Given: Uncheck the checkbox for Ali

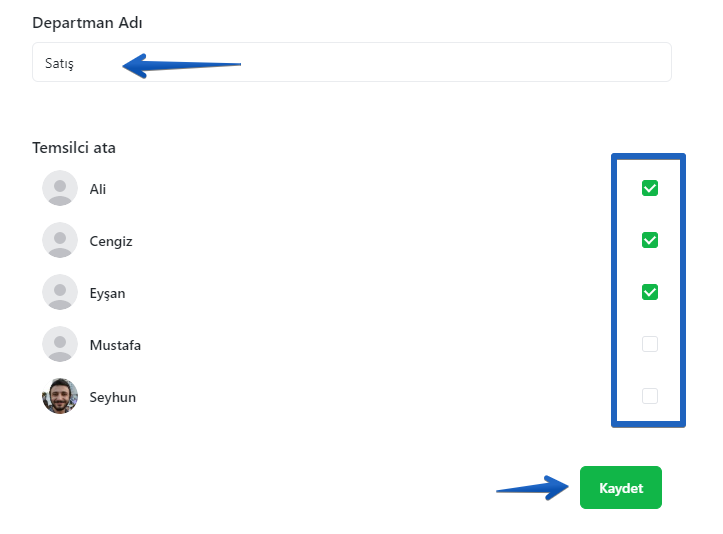Looking at the screenshot, I should click(650, 188).
